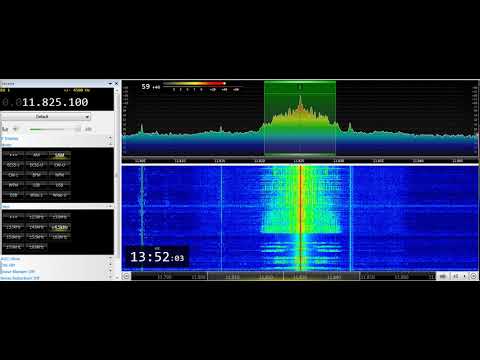Image resolution: width=480 pixels, height=360 pixels.
Task: Click the 11.825.100 frequency readout
Action: coord(55,102)
